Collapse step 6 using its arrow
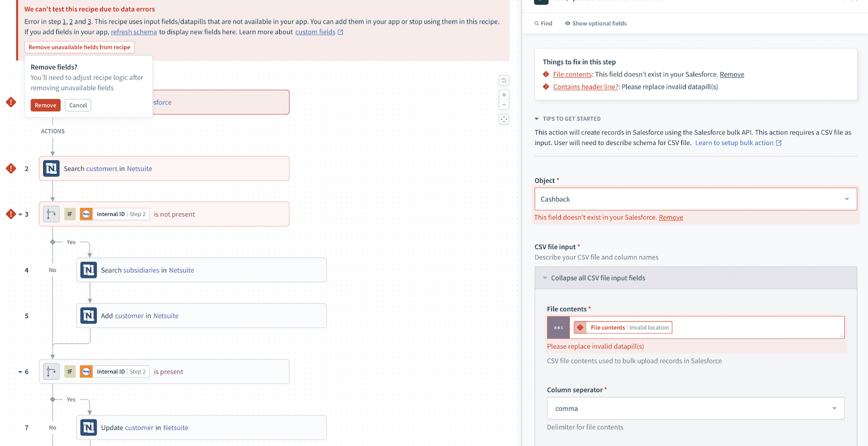The height and width of the screenshot is (446, 868). pyautogui.click(x=20, y=372)
